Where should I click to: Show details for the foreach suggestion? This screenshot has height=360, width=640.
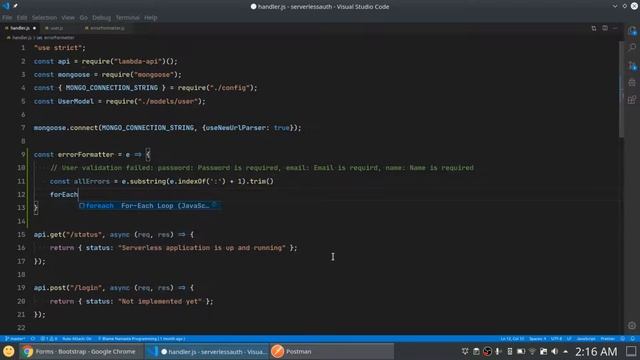click(x=214, y=205)
